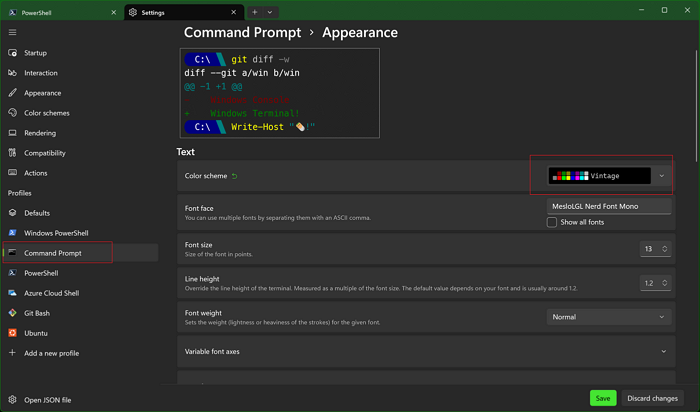The height and width of the screenshot is (412, 700).
Task: Switch to the Settings tab
Action: [x=183, y=12]
